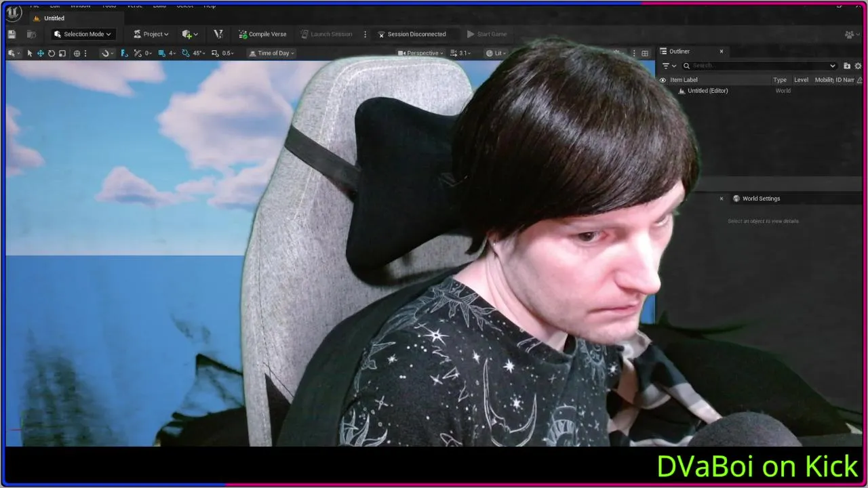Screen dimensions: 868x488
Task: Open the Outliner filter dropdown
Action: pyautogui.click(x=669, y=66)
